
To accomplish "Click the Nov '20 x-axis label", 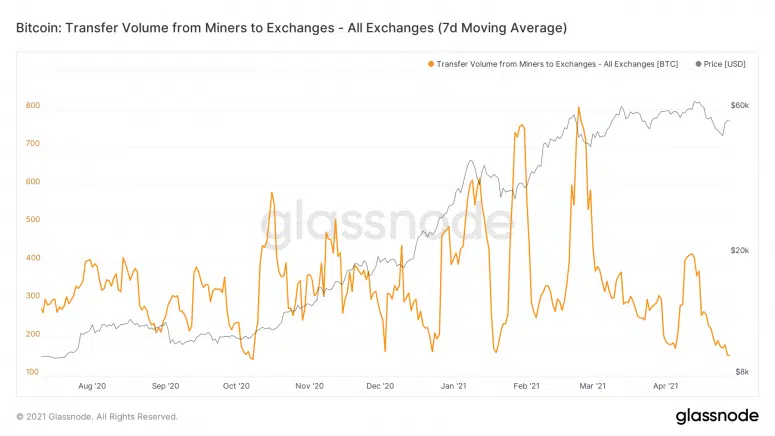I will 309,386.
